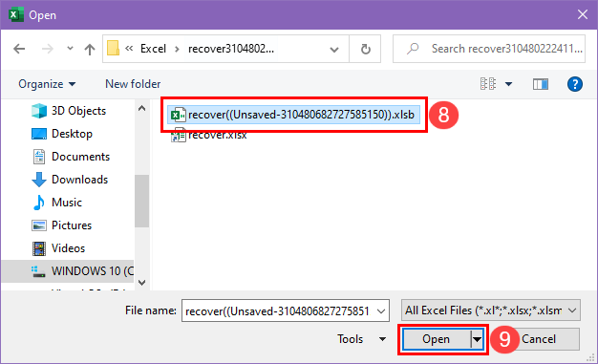598x364 pixels.
Task: Open the Organize menu
Action: [x=47, y=84]
